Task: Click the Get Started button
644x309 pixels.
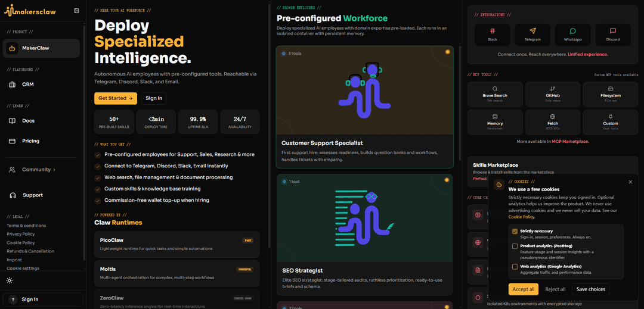Action: 116,98
